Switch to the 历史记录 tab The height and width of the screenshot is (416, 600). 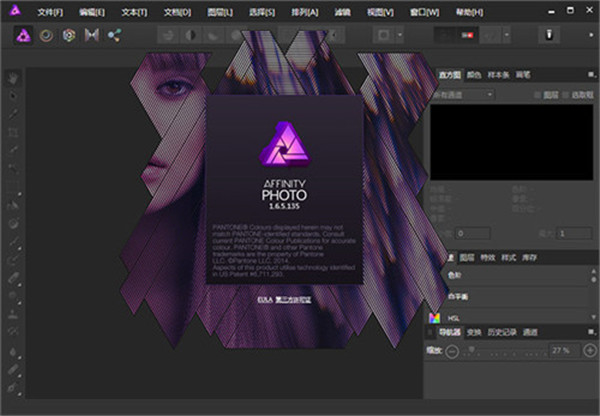(x=502, y=332)
